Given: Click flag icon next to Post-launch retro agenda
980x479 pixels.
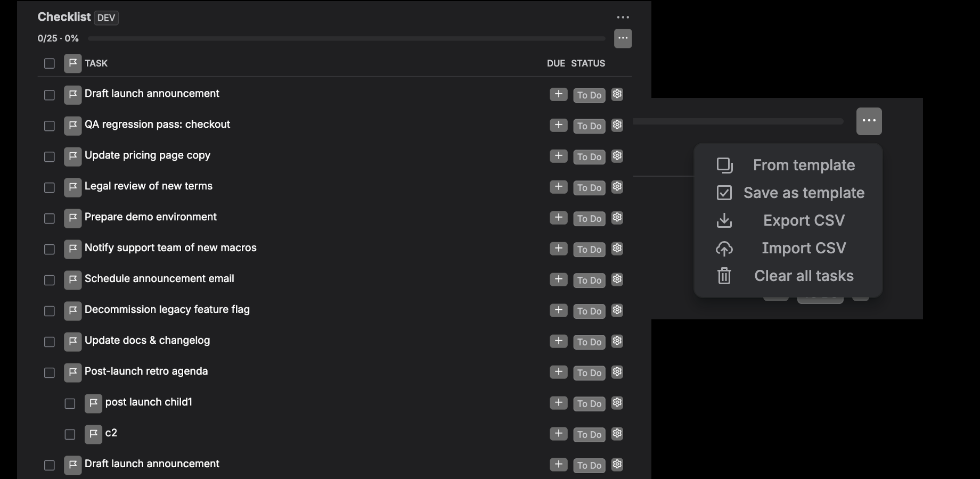Looking at the screenshot, I should click(73, 373).
